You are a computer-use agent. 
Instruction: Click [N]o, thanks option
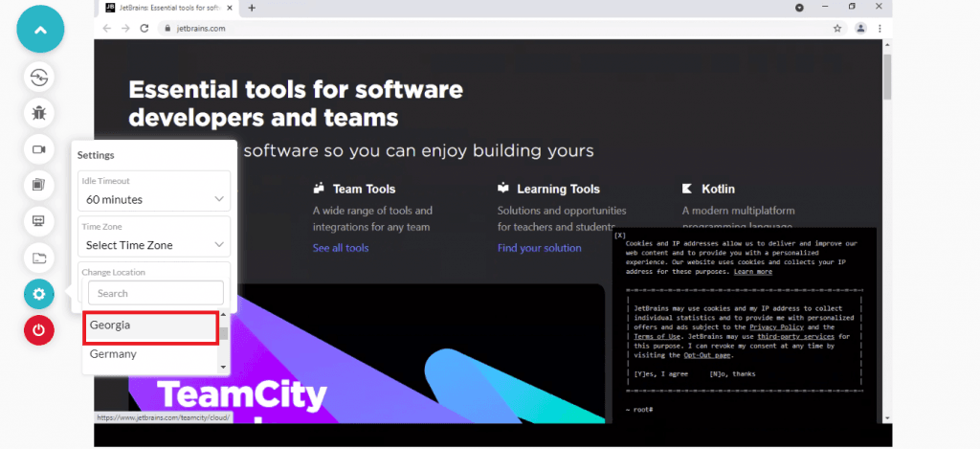732,374
